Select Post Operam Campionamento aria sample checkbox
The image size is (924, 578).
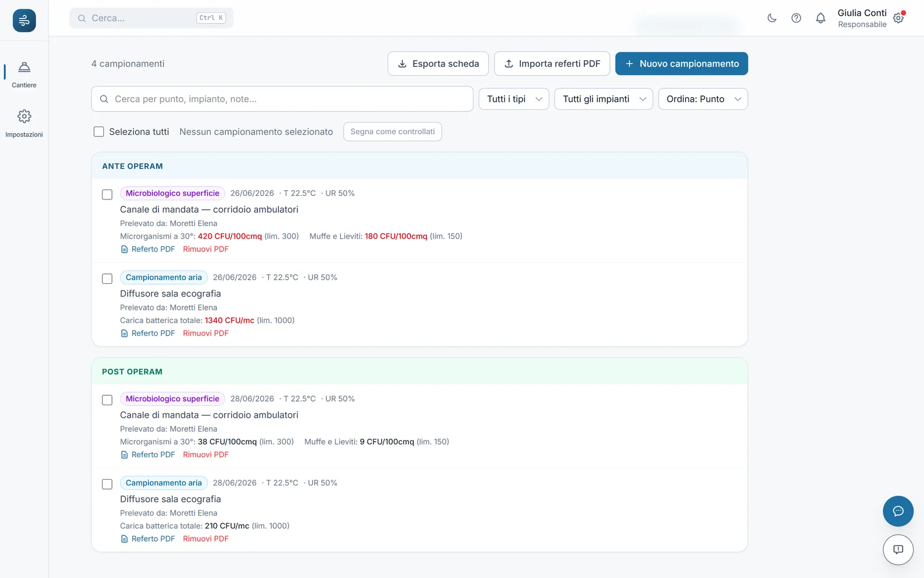tap(107, 484)
